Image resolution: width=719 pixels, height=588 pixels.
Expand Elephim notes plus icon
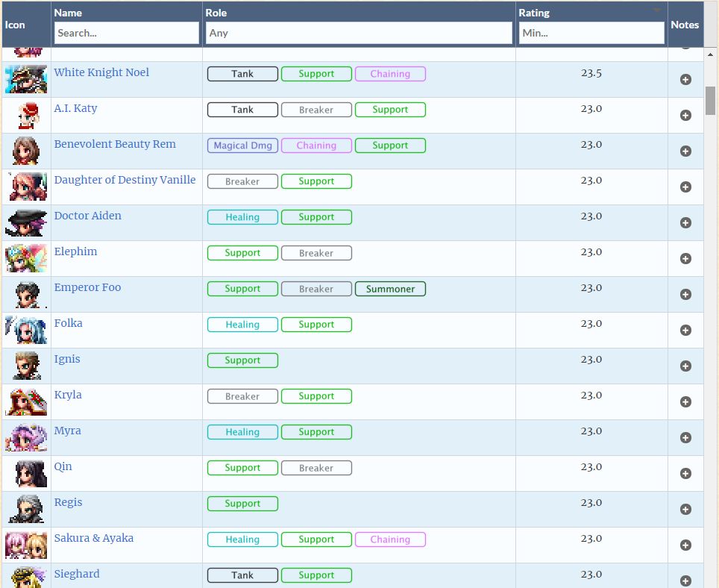(685, 258)
